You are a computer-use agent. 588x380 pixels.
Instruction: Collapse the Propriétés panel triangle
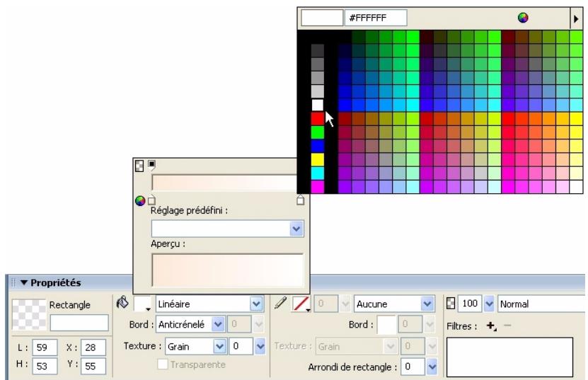click(x=24, y=282)
